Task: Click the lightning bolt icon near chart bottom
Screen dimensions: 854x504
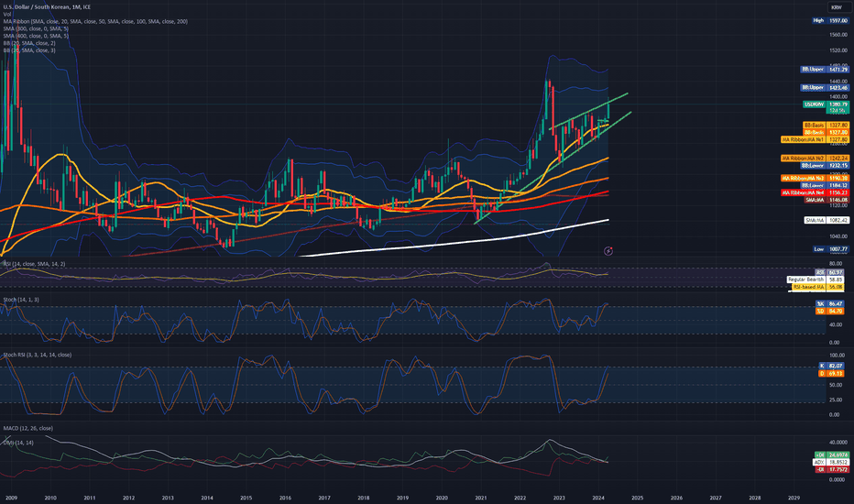Action: (x=608, y=251)
